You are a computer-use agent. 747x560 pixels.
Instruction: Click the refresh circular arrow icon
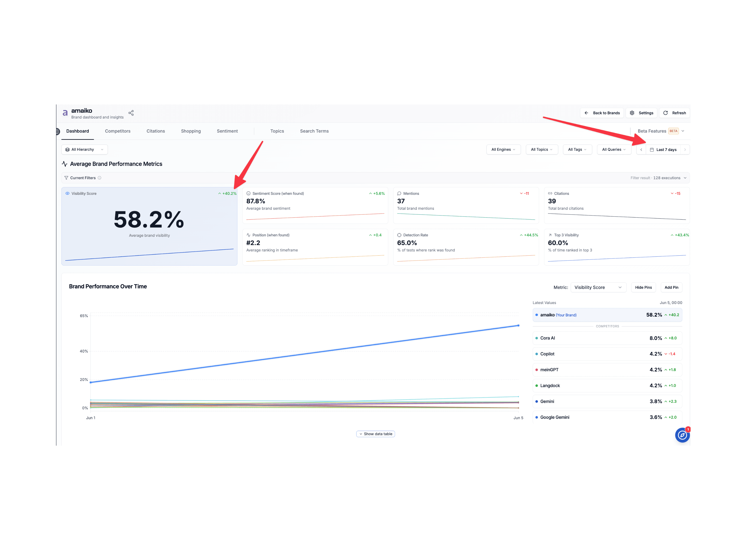click(x=665, y=113)
